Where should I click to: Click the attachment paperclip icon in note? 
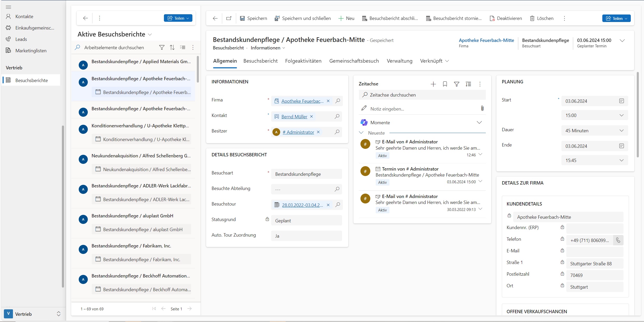482,108
